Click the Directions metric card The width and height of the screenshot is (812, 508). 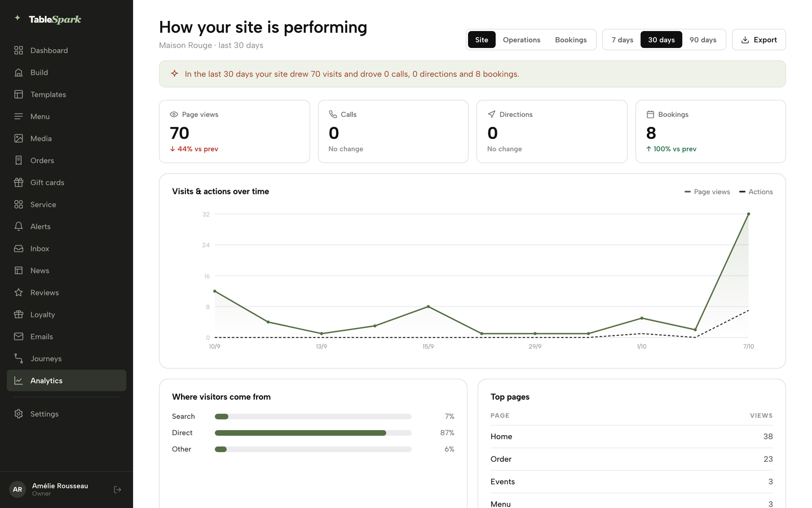[x=552, y=132]
